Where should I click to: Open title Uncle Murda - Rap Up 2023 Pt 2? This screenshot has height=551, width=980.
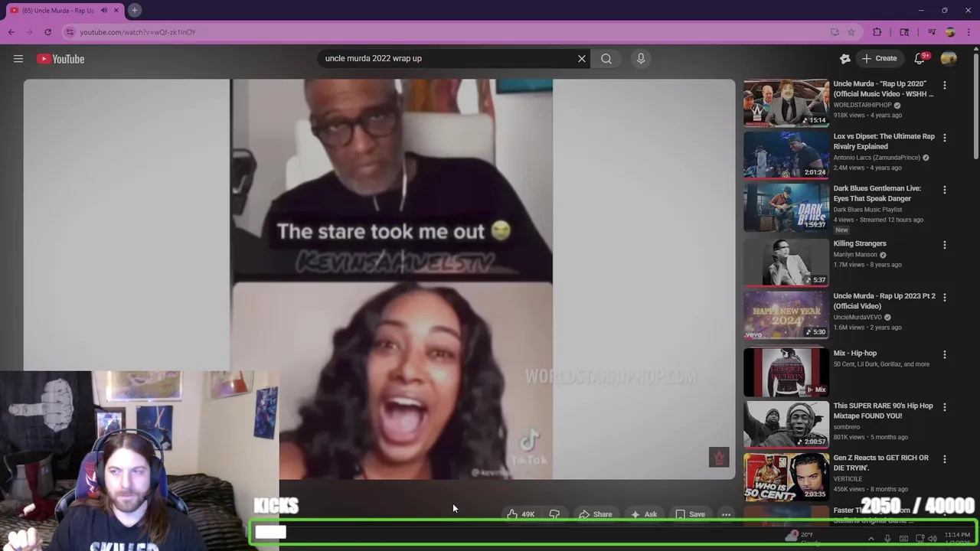point(884,301)
